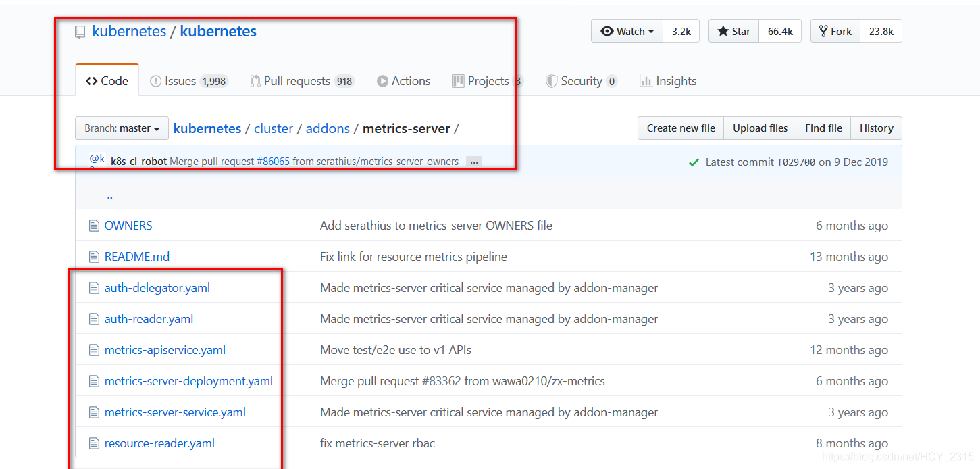Screen dimensions: 980x469
Task: Click the Issues count badge 1,998
Action: [x=214, y=82]
